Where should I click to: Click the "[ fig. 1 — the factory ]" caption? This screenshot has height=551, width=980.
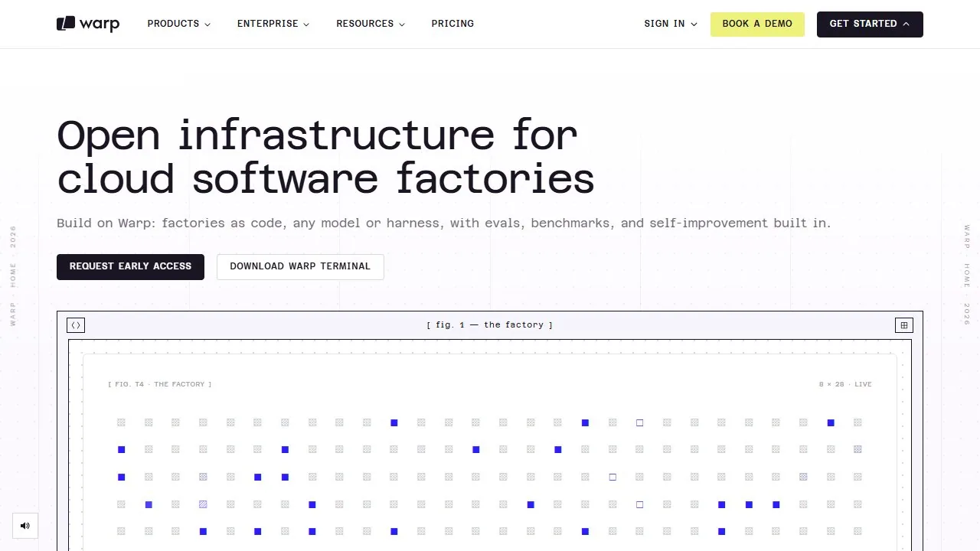(x=490, y=325)
